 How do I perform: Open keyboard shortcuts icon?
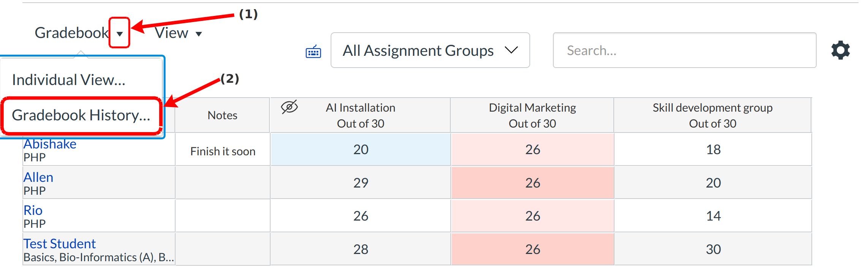pos(313,51)
